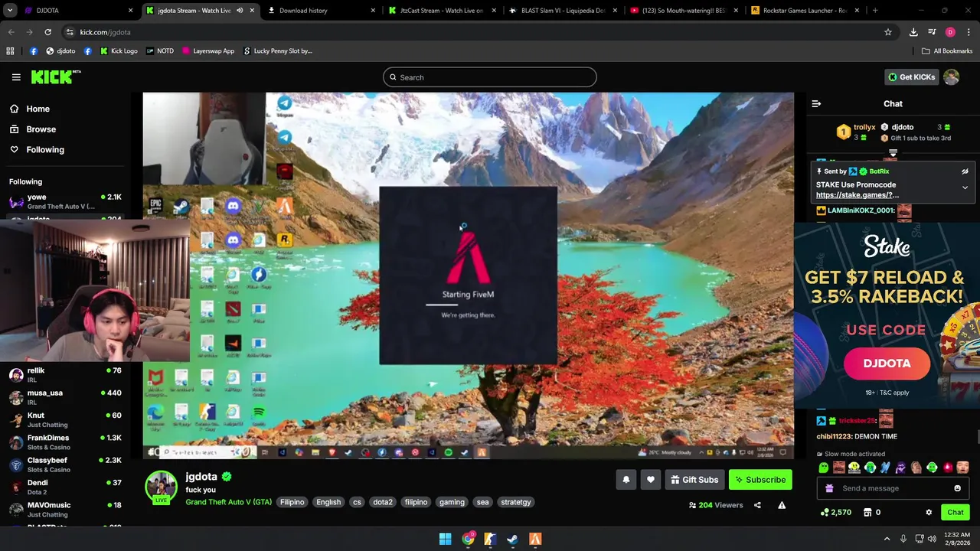Switch to the Download history tab

pos(320,11)
